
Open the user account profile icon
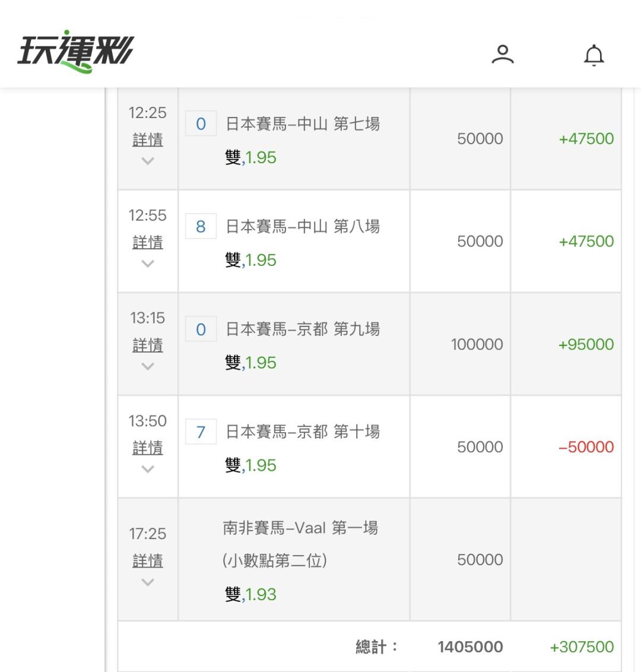(502, 55)
